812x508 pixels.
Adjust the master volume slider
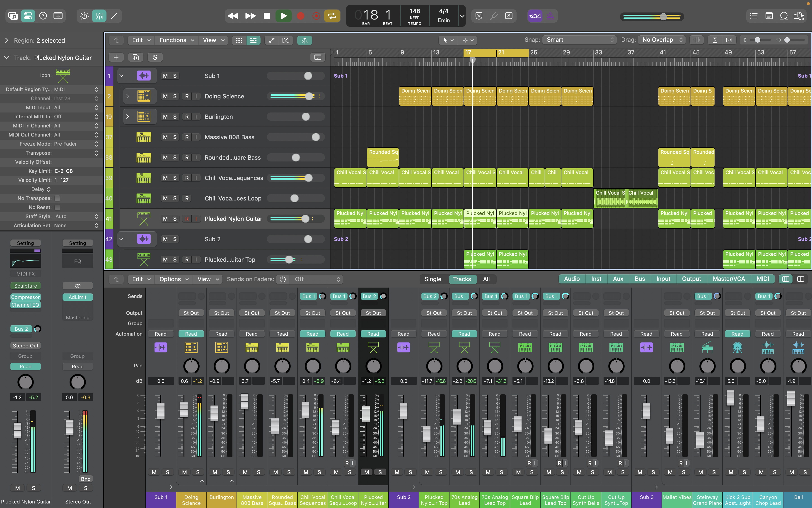click(652, 17)
